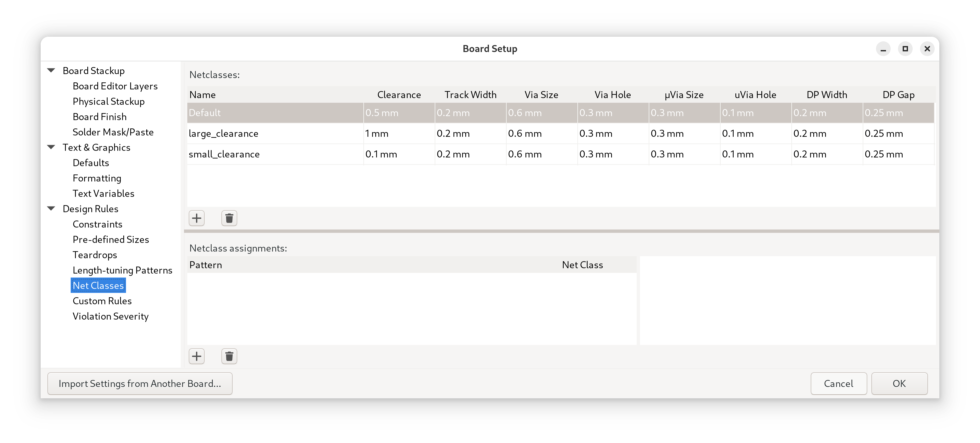Open Solder Mask/Paste settings

113,132
